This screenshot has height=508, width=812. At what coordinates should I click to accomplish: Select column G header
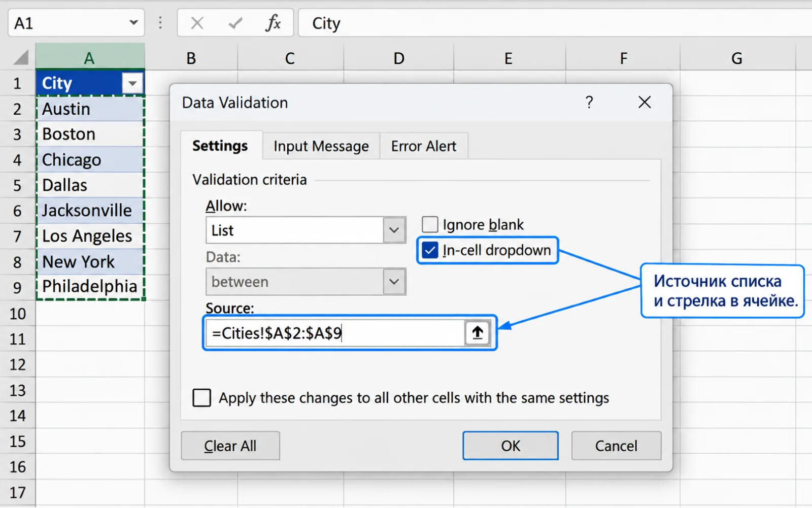pos(737,58)
